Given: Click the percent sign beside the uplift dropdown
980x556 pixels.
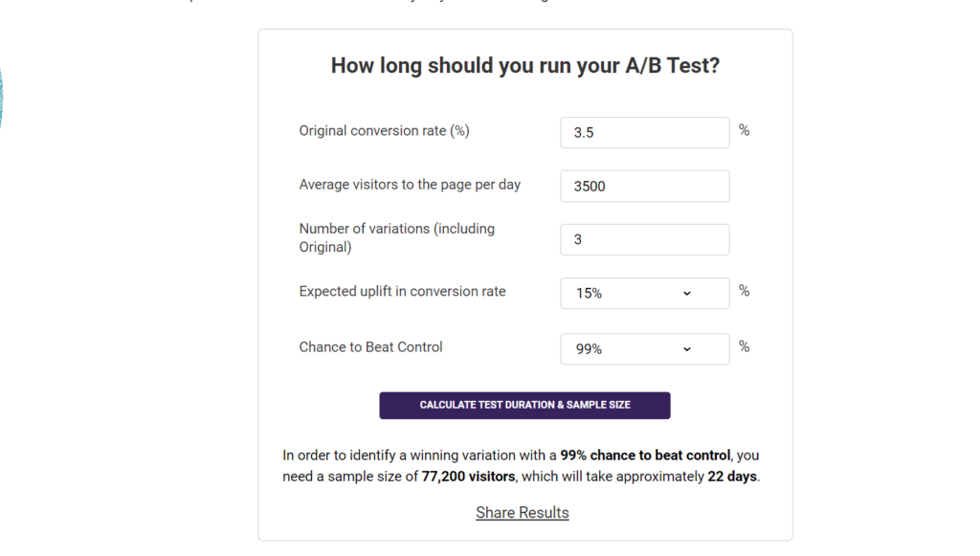Looking at the screenshot, I should [744, 291].
